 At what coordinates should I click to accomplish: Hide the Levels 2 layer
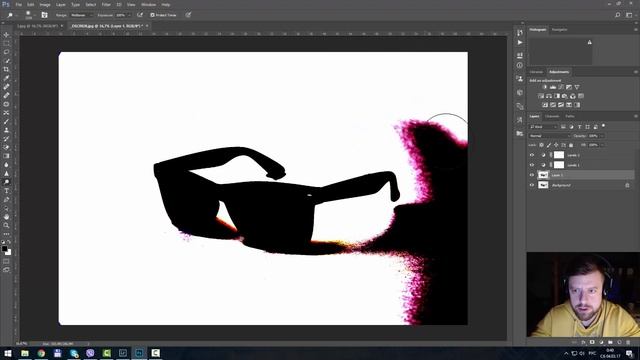click(x=531, y=155)
